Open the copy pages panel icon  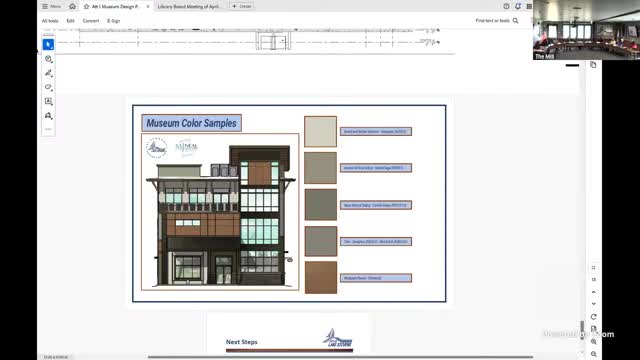pyautogui.click(x=593, y=65)
